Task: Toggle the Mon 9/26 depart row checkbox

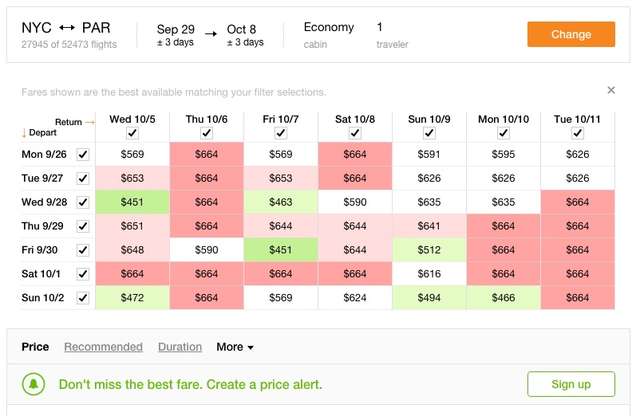Action: (x=83, y=154)
